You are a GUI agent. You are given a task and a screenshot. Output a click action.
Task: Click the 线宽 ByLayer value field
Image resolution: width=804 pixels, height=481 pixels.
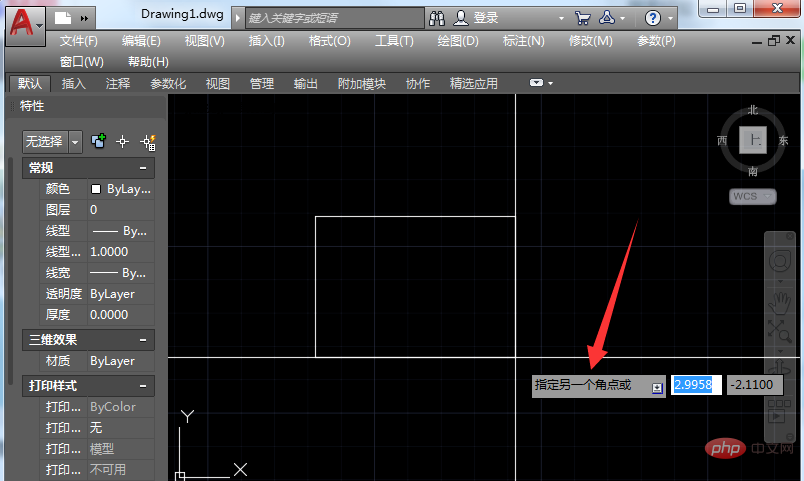pos(121,273)
